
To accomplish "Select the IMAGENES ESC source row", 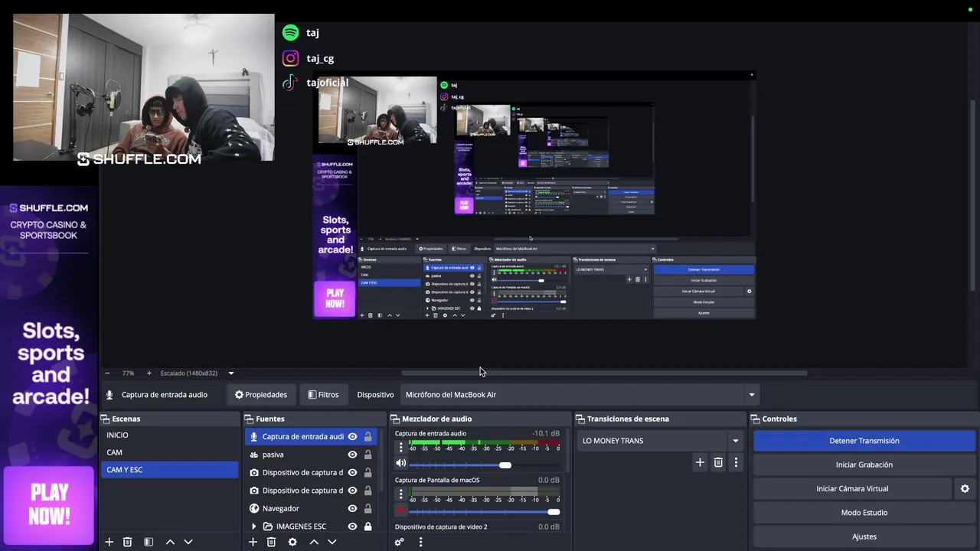I will [x=311, y=527].
